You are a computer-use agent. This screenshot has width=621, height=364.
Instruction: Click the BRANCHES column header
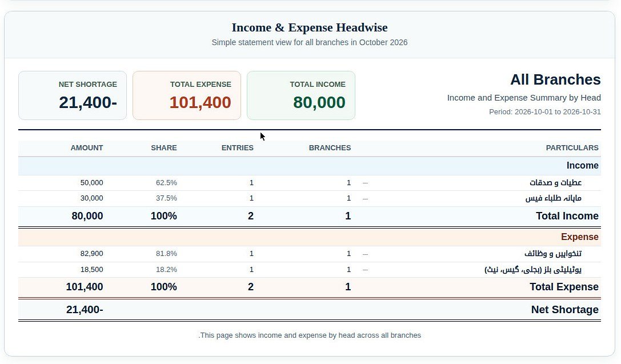click(x=330, y=148)
